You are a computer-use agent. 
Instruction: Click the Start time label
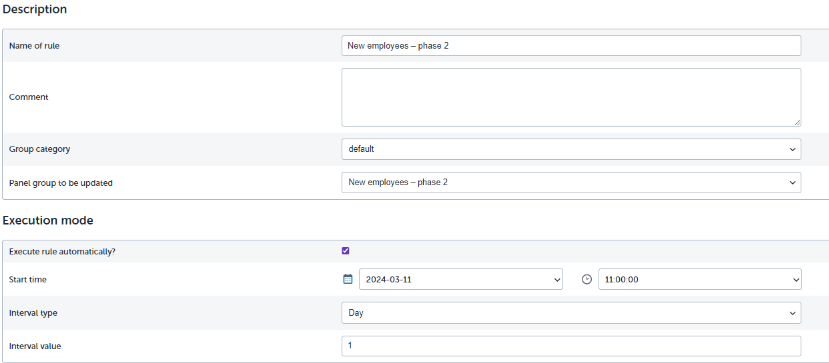coord(28,280)
